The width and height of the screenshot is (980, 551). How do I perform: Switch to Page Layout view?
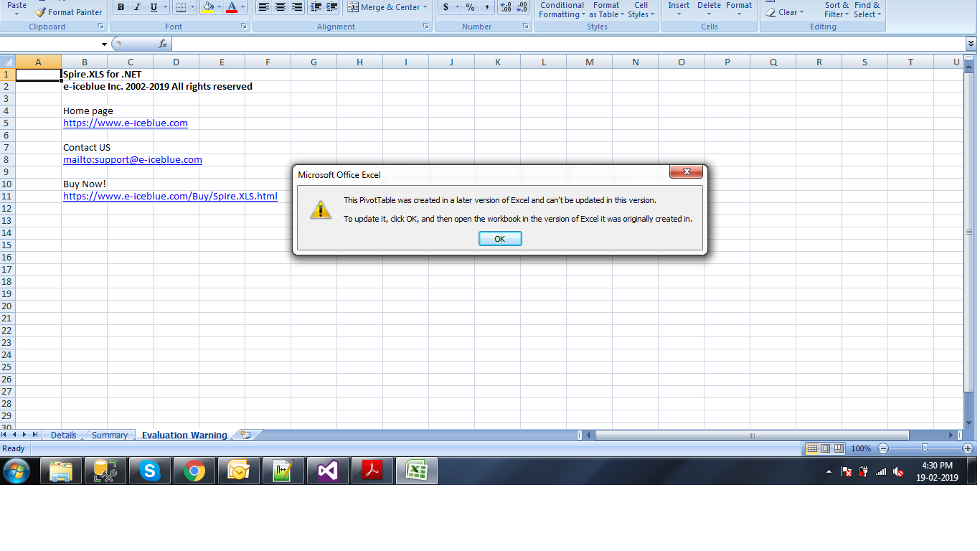pos(825,448)
